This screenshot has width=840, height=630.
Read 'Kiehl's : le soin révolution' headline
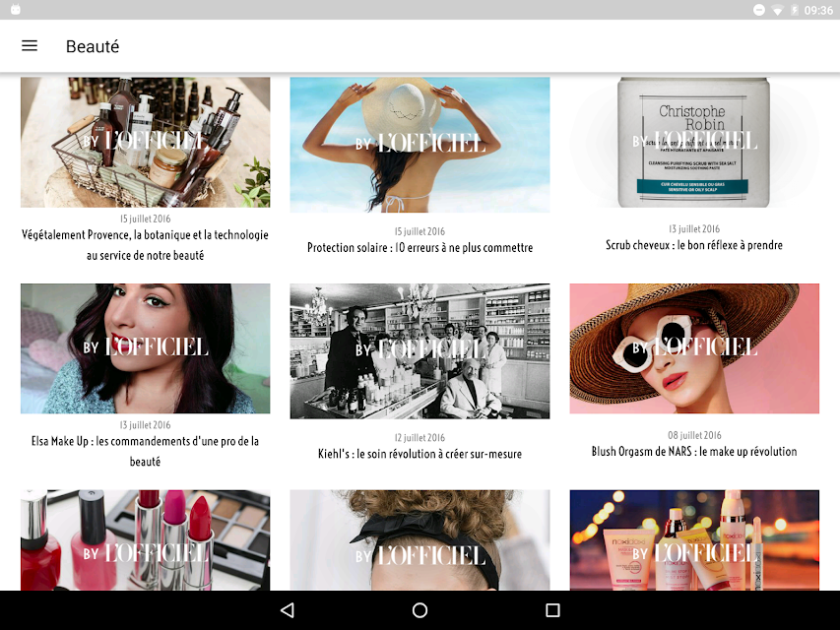pos(420,454)
